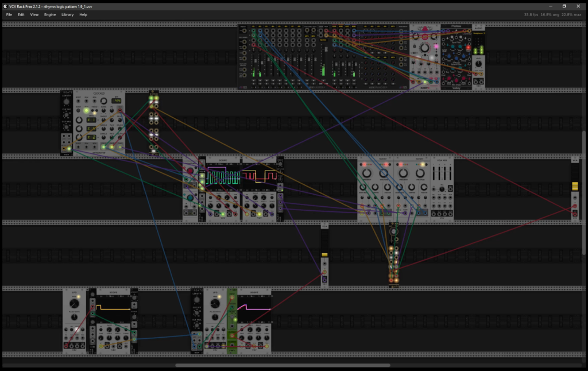The height and width of the screenshot is (371, 588).
Task: Click the X1 ratio display on Clocked
Action: coord(91,120)
